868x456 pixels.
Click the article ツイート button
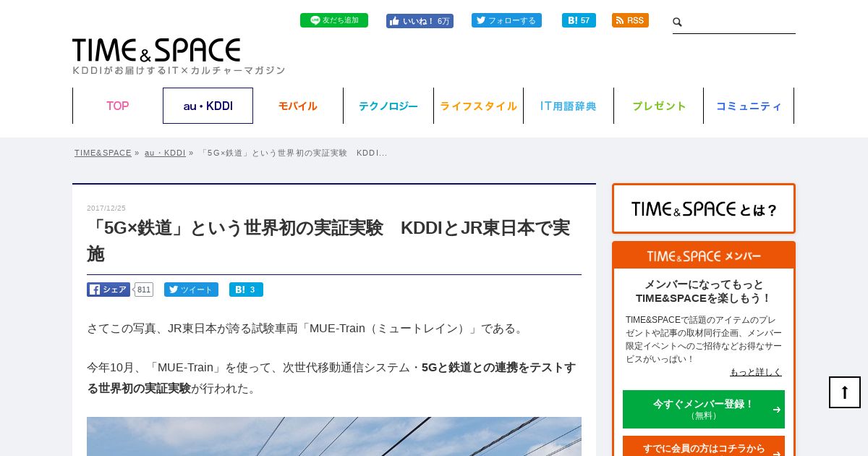point(191,290)
